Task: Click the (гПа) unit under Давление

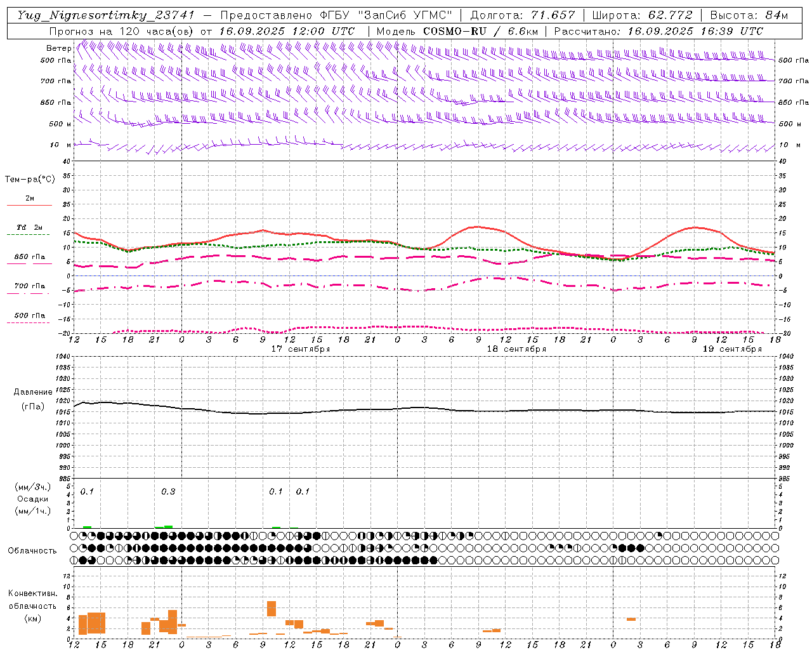Action: click(x=33, y=406)
